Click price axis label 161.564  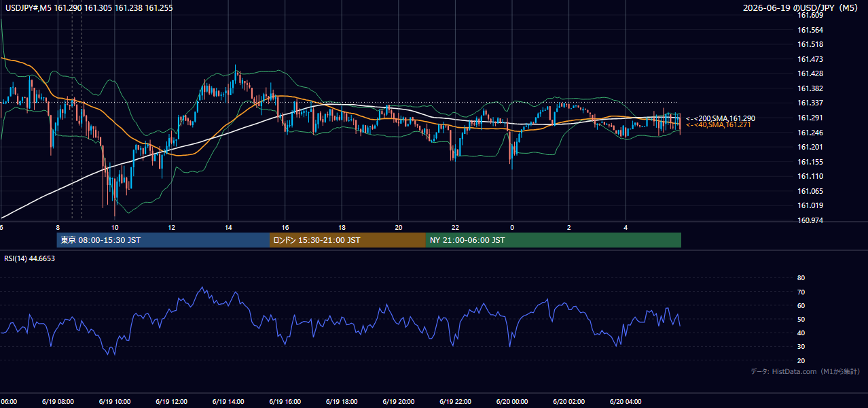click(810, 30)
